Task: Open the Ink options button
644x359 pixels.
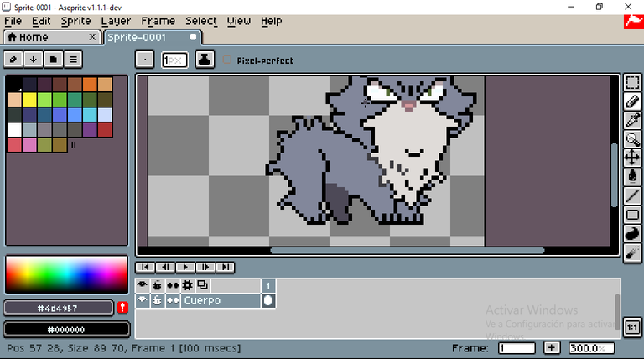Action: [205, 60]
